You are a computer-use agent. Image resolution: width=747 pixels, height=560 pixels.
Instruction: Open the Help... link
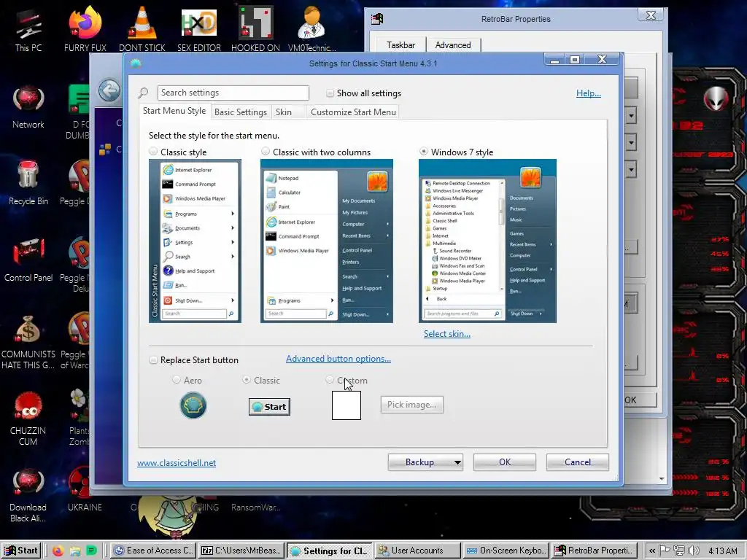589,93
